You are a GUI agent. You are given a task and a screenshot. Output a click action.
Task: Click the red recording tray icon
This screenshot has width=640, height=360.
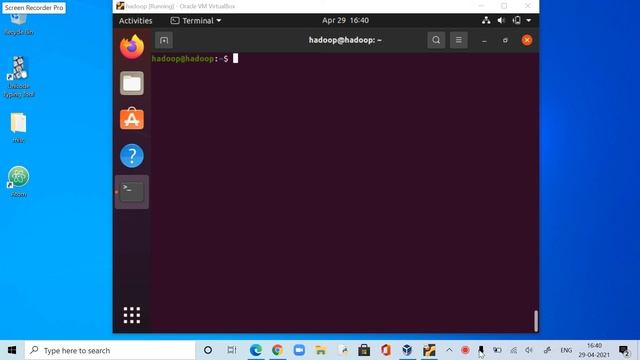[465, 350]
